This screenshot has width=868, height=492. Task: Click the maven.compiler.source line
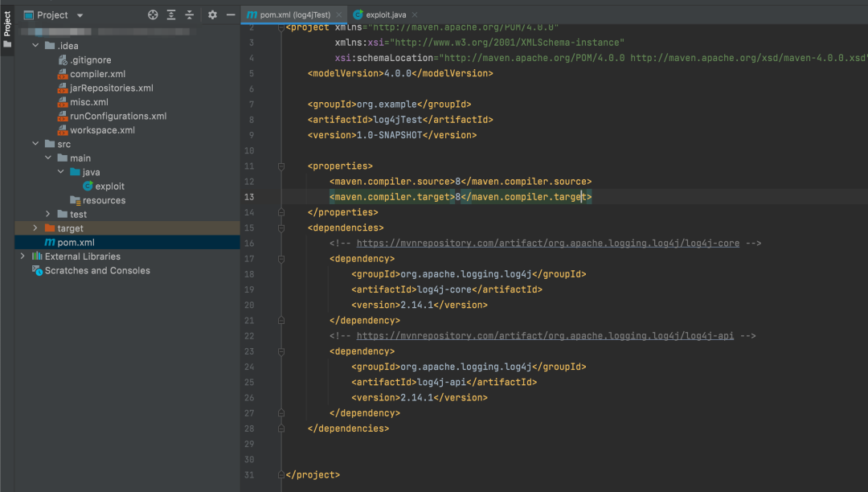(461, 182)
